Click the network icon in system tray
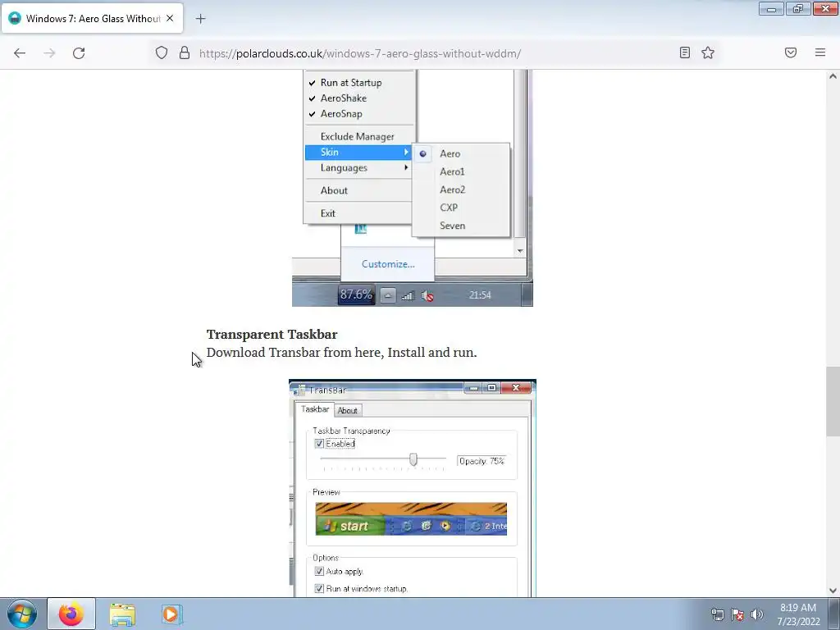This screenshot has width=840, height=630. tap(717, 614)
